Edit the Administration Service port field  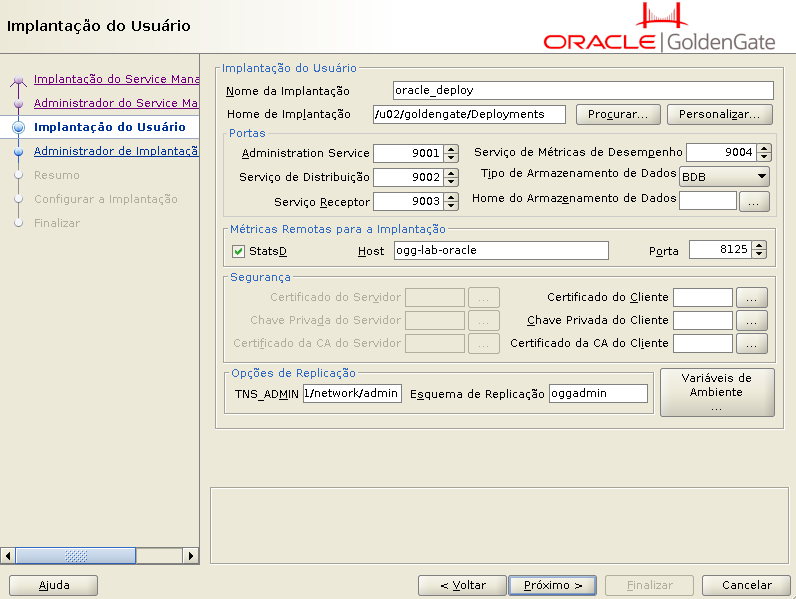(408, 153)
